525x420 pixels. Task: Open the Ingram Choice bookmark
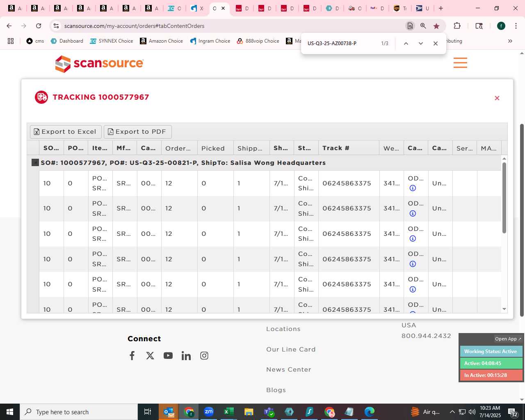(210, 41)
